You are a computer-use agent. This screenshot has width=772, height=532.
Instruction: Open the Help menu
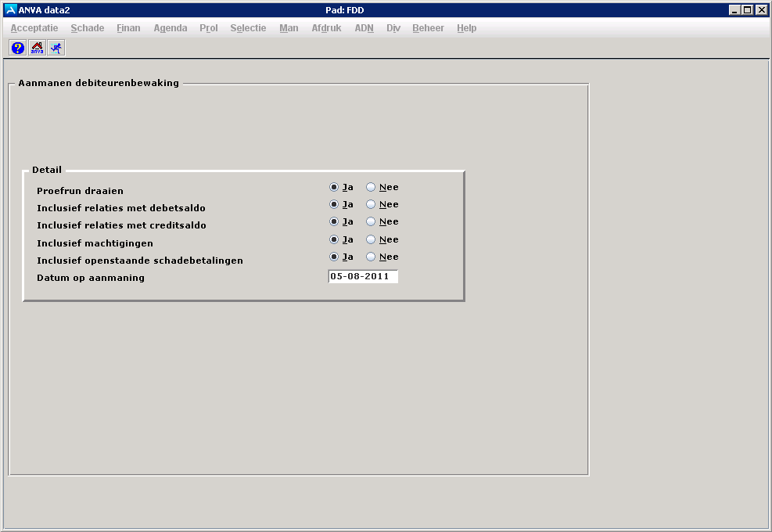click(x=466, y=28)
